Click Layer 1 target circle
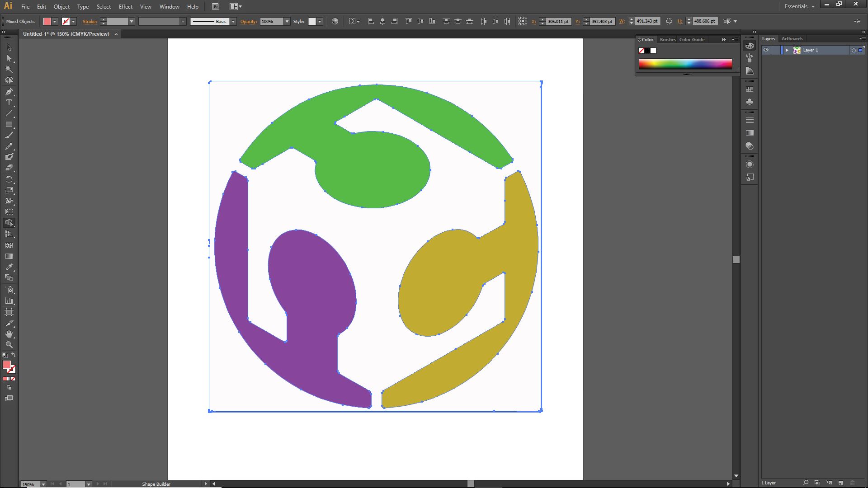868x488 pixels. (x=854, y=50)
